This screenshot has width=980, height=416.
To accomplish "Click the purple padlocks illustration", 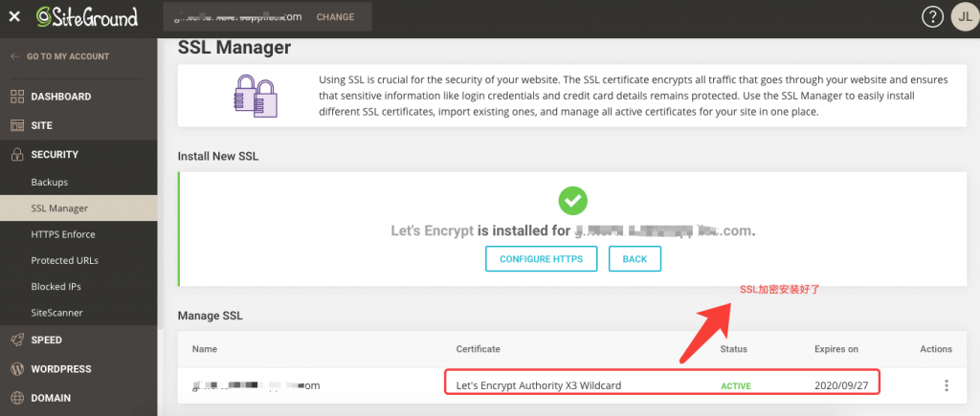I will [x=256, y=97].
